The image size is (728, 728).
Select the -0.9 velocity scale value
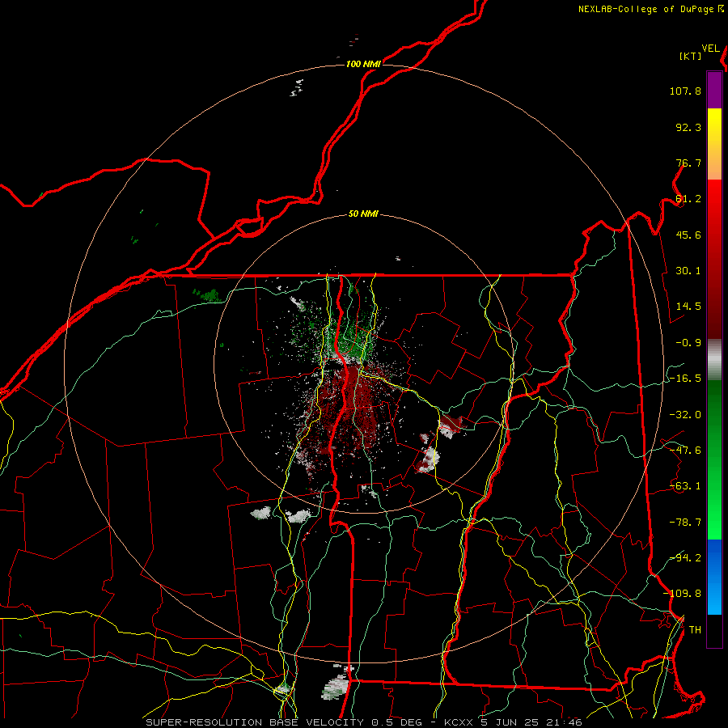688,343
